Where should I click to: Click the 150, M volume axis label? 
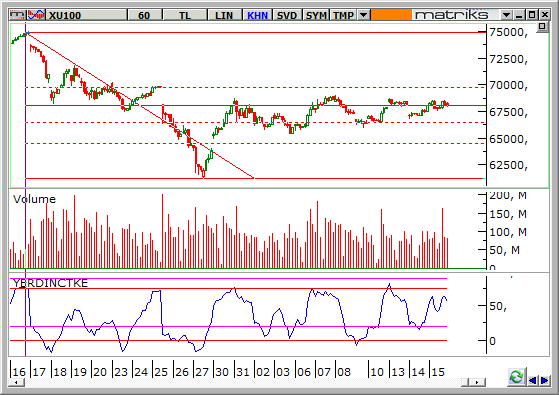click(x=508, y=214)
